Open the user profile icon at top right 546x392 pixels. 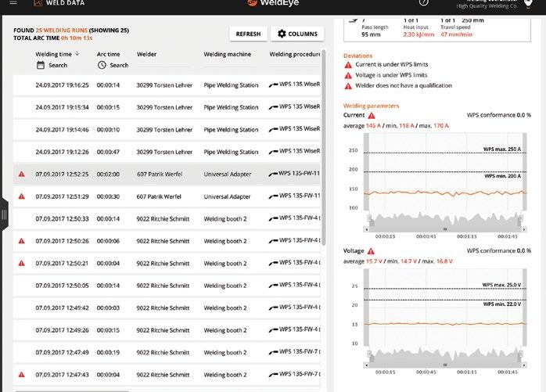click(x=528, y=3)
